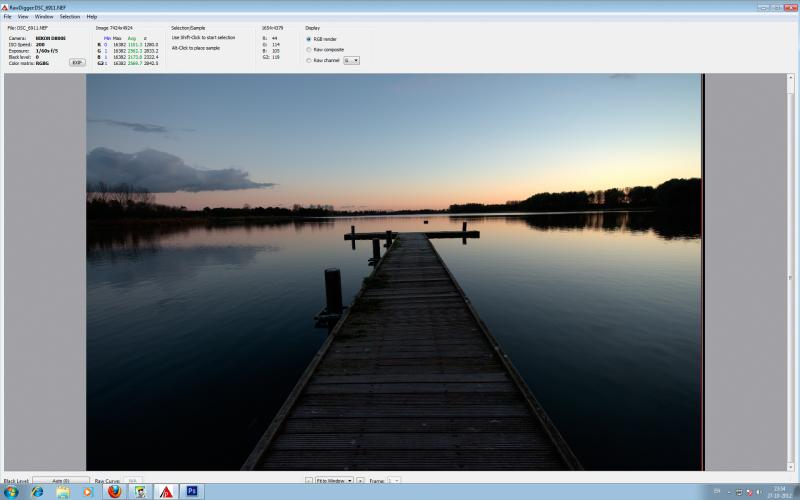Click the network icon with red cross in the tray

[749, 492]
